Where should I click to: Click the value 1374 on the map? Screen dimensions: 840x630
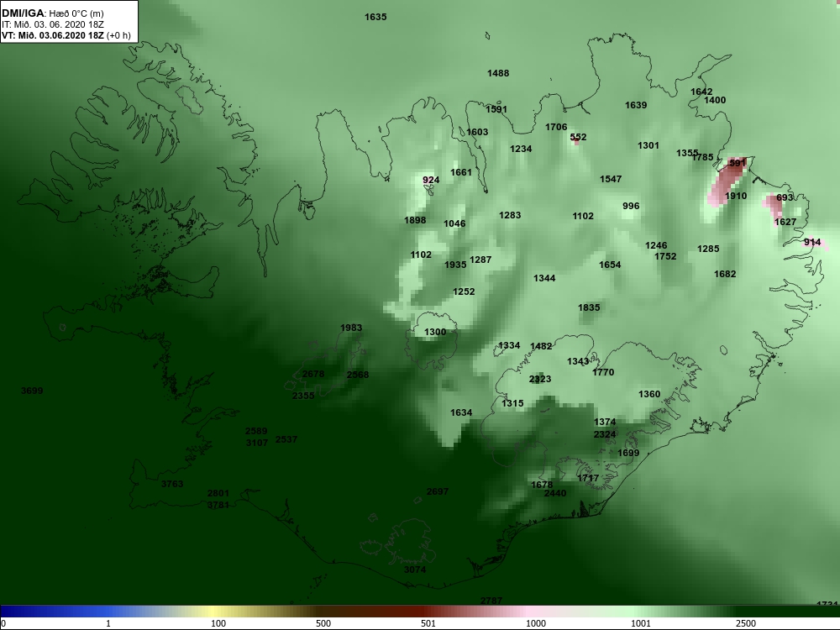point(605,423)
